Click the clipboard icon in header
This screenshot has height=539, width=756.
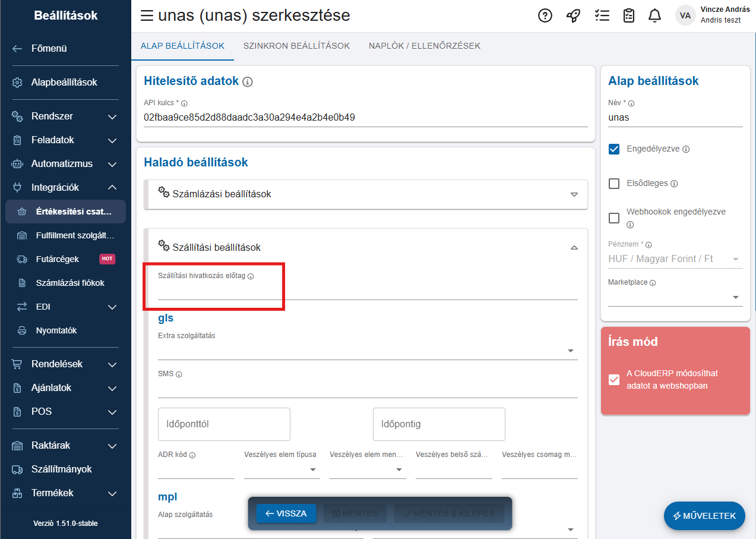click(x=629, y=16)
